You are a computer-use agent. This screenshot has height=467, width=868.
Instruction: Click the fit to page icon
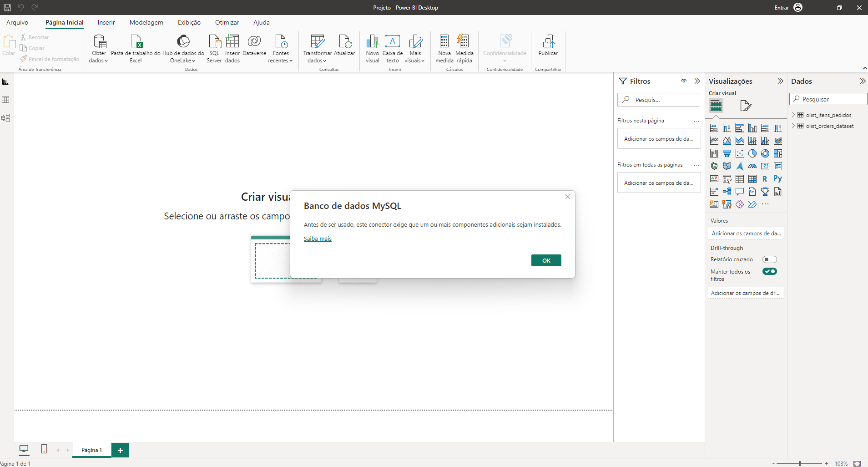[x=857, y=463]
